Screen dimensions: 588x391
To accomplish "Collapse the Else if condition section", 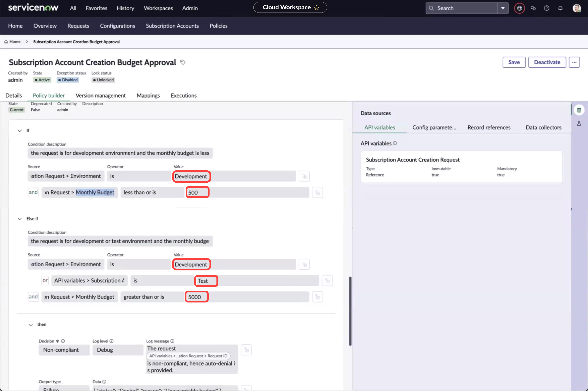I will click(19, 219).
